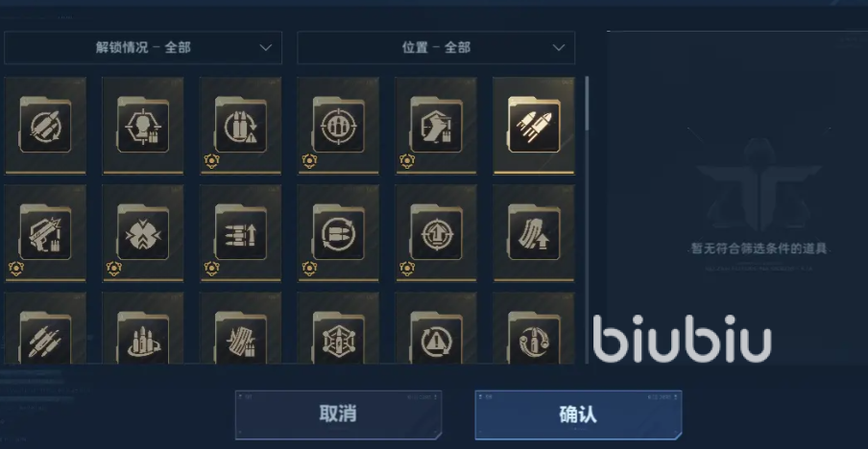Select the shield and ammo card
Screen dimensions: 868x449
coord(436,126)
